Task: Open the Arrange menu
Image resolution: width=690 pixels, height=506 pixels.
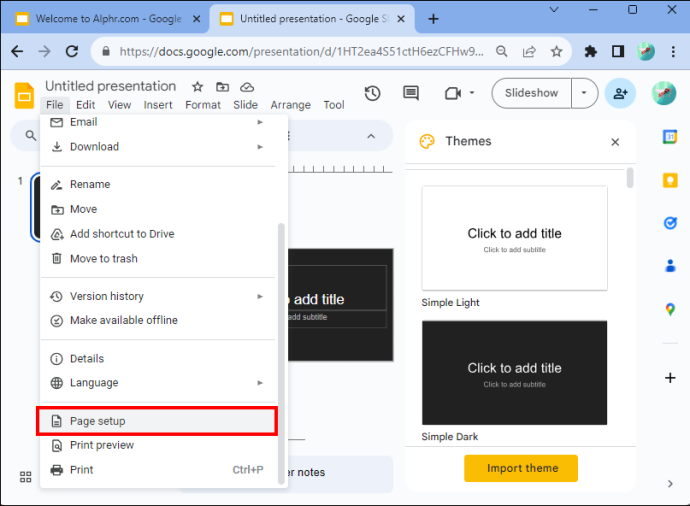Action: click(x=290, y=105)
